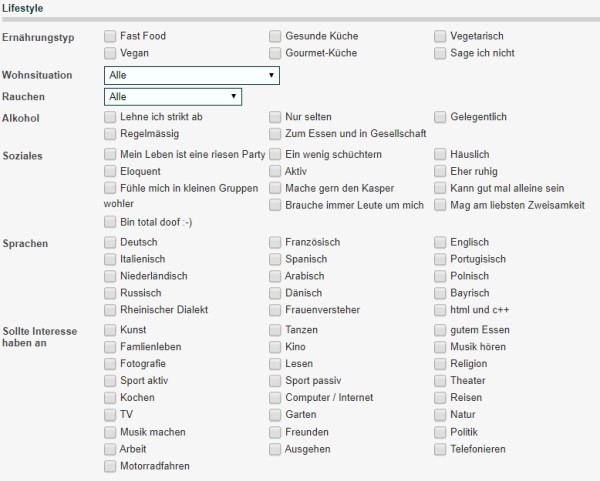
Task: Check Mag am liebsten Zweisamkeit
Action: pyautogui.click(x=440, y=205)
